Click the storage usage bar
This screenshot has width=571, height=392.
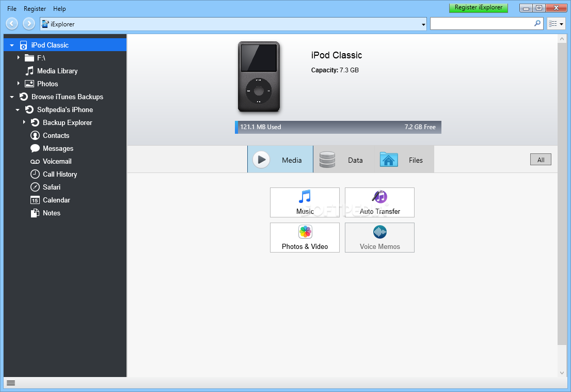[338, 127]
